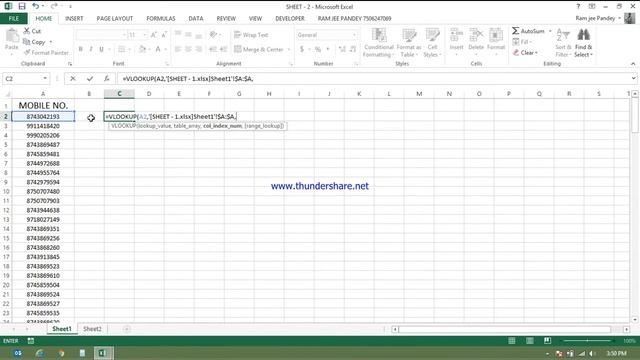Switch to Normal view in status bar

(512, 341)
